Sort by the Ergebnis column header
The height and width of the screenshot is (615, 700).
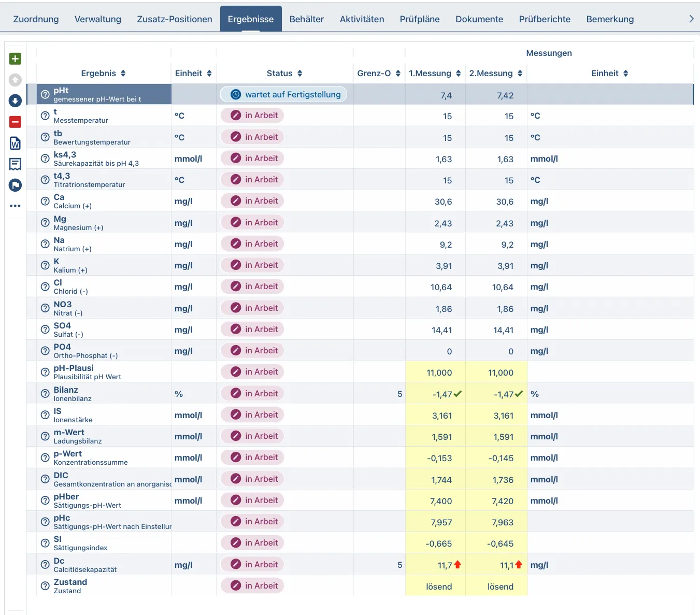click(x=103, y=74)
